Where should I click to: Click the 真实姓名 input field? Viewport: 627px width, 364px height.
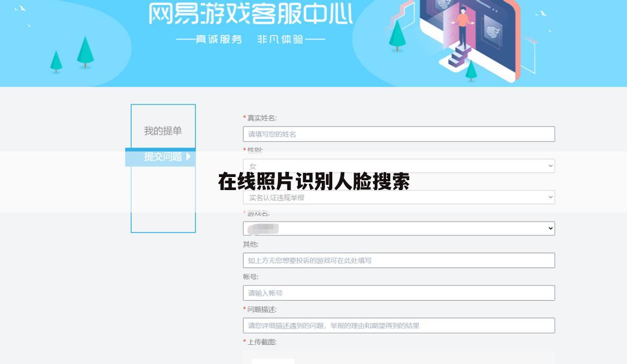[399, 134]
